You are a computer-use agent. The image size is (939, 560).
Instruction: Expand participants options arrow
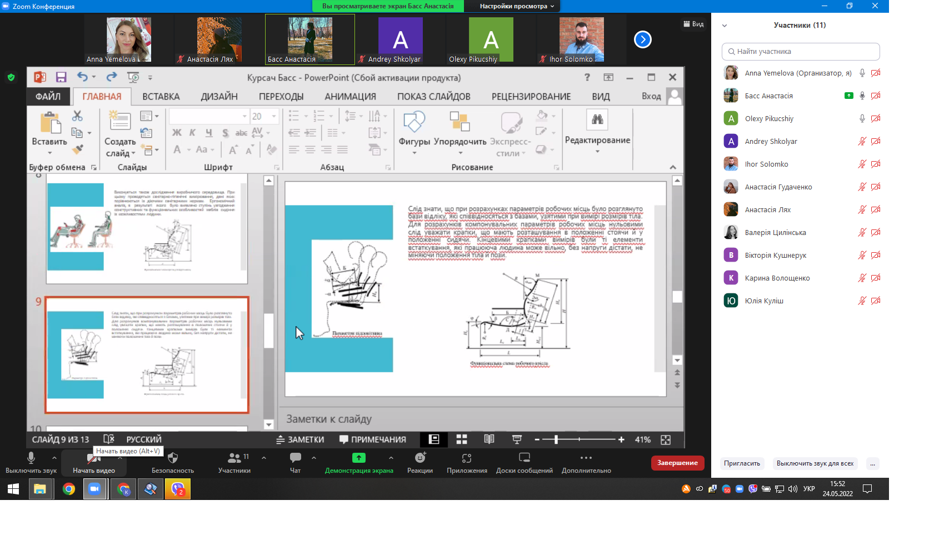263,458
